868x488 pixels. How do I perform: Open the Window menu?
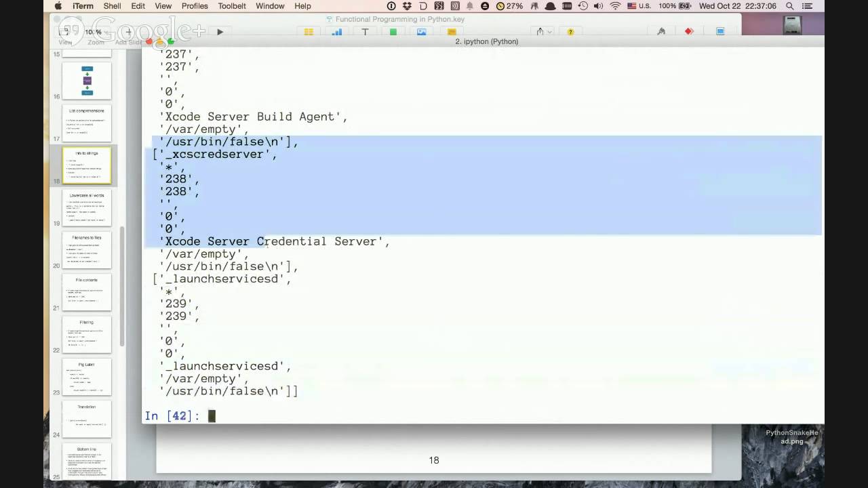pyautogui.click(x=270, y=6)
